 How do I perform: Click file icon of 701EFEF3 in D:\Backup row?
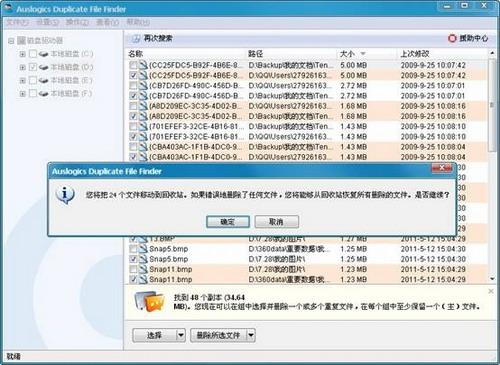[x=143, y=126]
